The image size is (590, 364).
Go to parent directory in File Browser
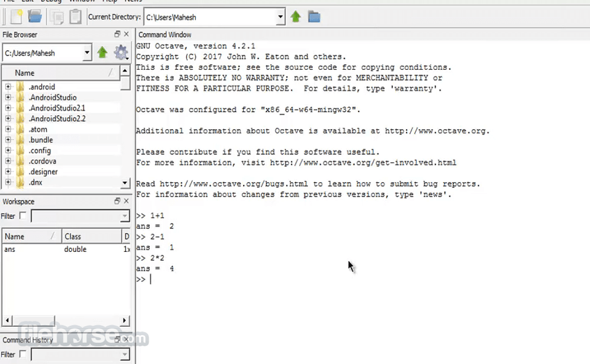(102, 53)
